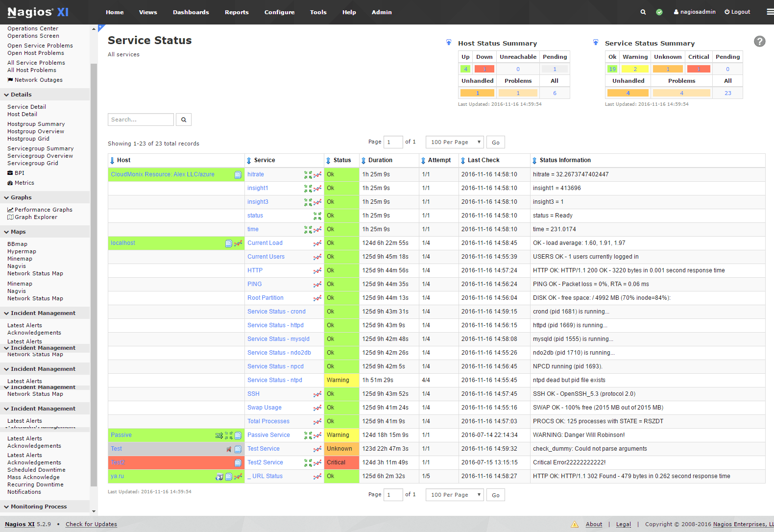774x532 pixels.
Task: Open performance graph for Swap Usage
Action: (318, 408)
